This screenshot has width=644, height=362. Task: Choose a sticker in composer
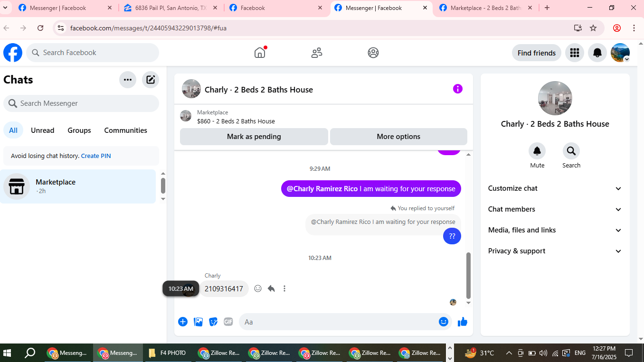(214, 322)
